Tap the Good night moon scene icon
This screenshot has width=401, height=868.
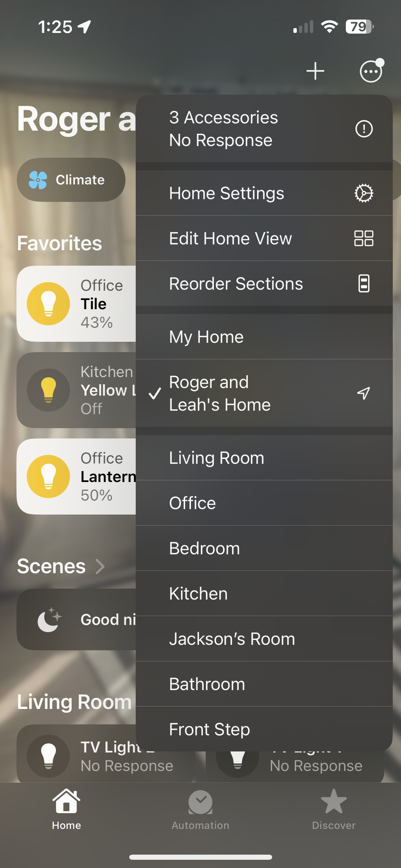49,619
